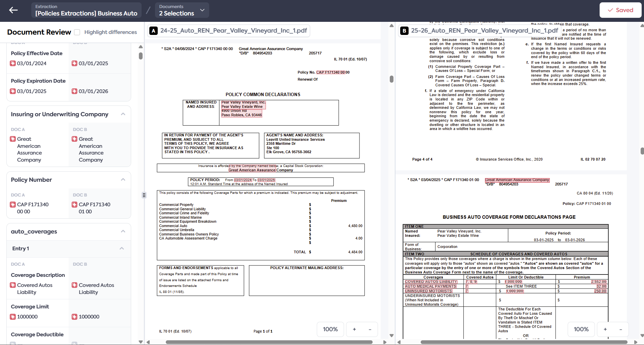The image size is (644, 345).
Task: Click red icon beside 03/01/2026 expiration date
Action: pos(74,91)
